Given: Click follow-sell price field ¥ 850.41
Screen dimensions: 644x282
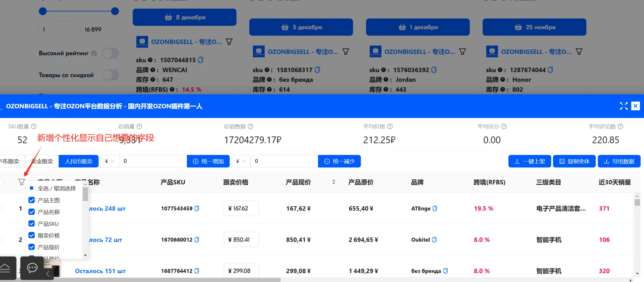Looking at the screenshot, I should 241,240.
